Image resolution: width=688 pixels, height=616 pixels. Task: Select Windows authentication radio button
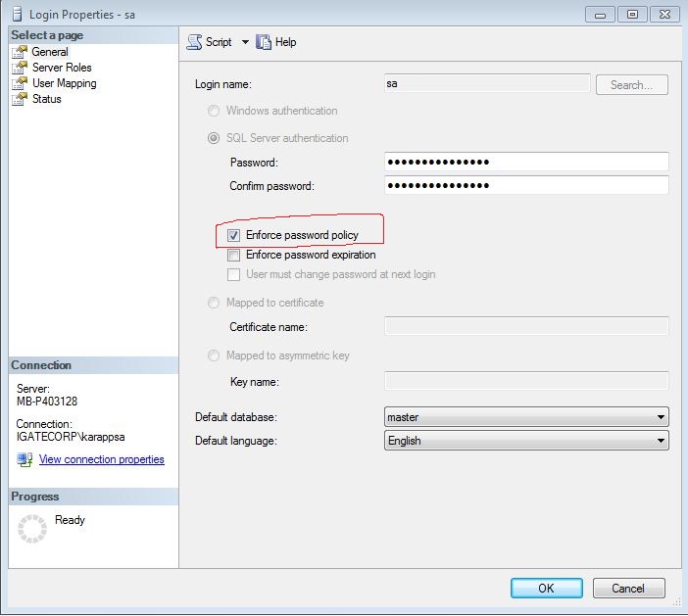[x=214, y=111]
